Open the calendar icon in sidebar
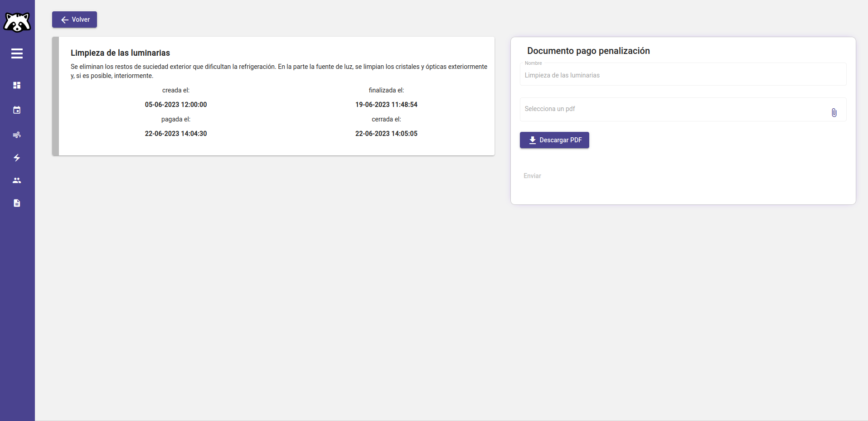The height and width of the screenshot is (421, 868). click(x=17, y=110)
